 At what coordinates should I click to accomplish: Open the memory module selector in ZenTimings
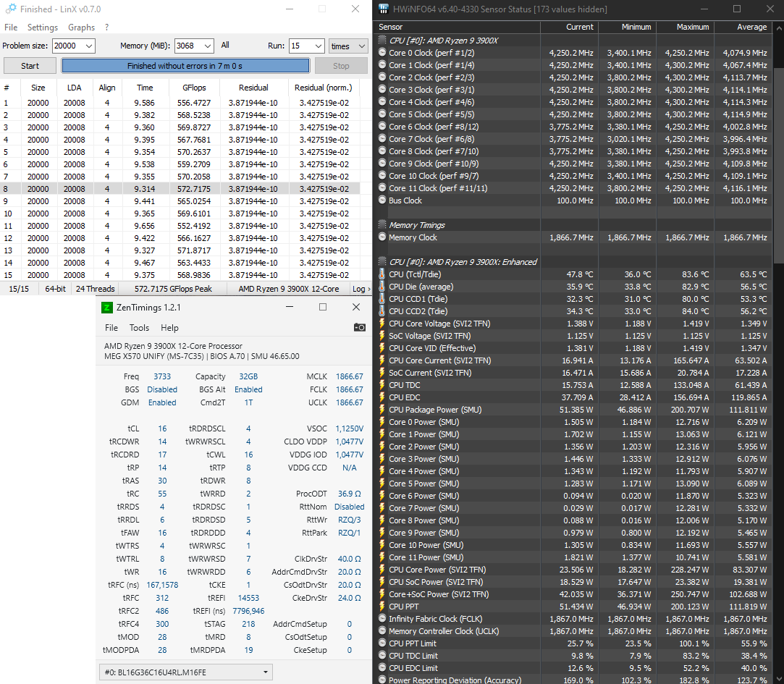coord(185,672)
